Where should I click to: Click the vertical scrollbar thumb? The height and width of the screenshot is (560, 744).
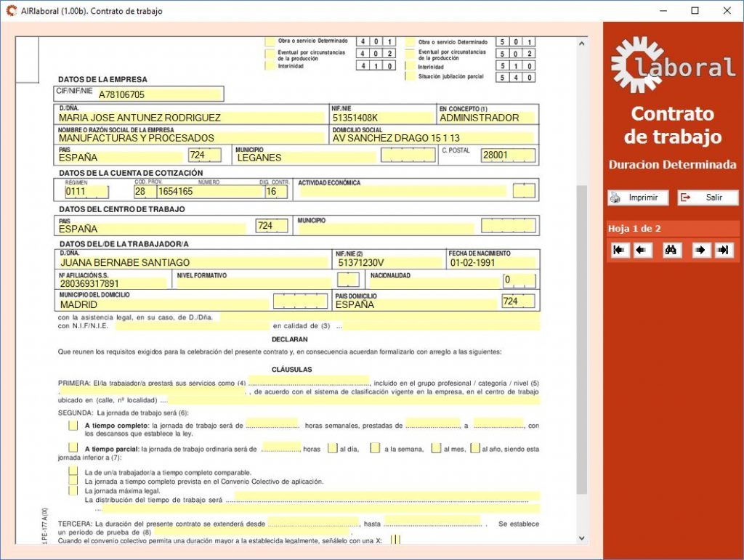pyautogui.click(x=581, y=340)
